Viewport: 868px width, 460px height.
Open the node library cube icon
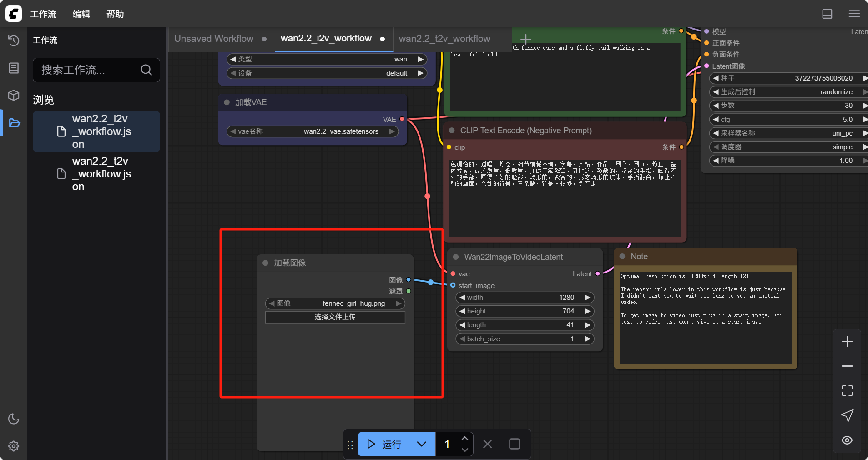pos(14,95)
